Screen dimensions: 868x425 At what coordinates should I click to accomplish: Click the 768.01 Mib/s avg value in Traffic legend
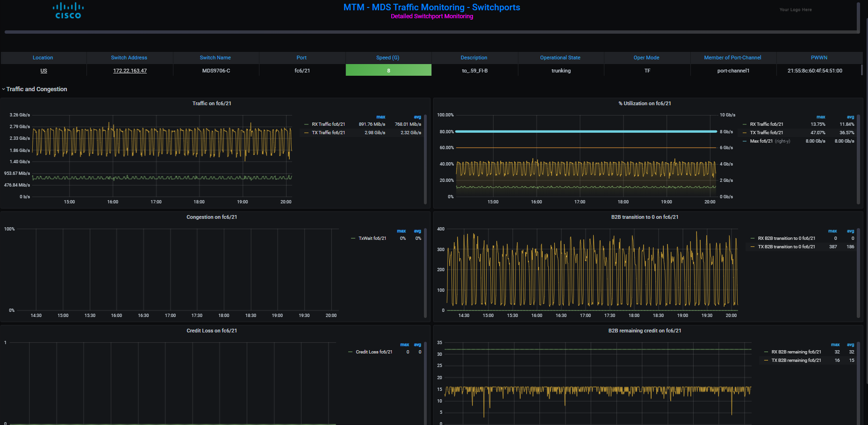(408, 124)
